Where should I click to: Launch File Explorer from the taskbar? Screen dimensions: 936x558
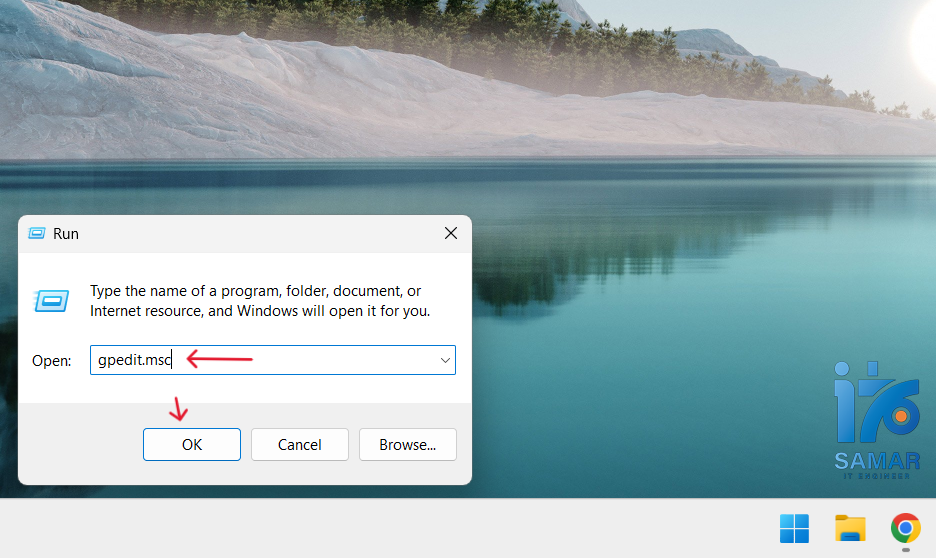[x=850, y=528]
